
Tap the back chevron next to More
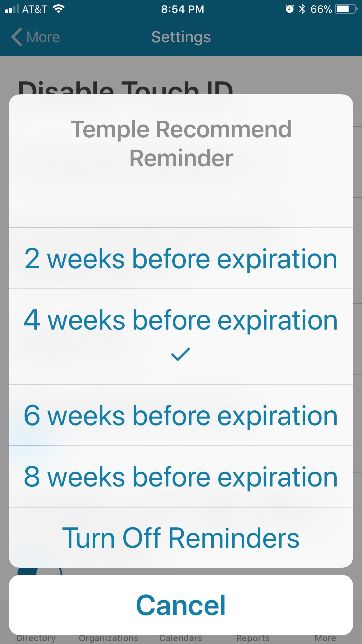[17, 37]
